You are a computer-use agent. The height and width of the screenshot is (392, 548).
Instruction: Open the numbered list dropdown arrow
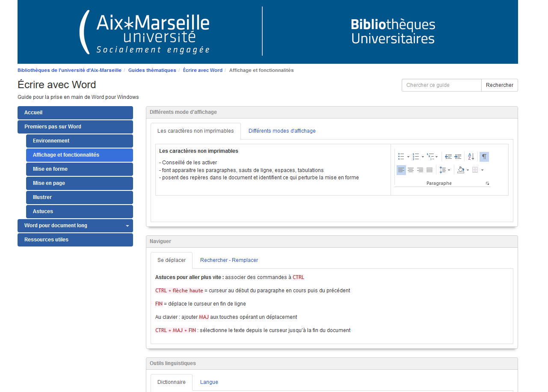[423, 157]
